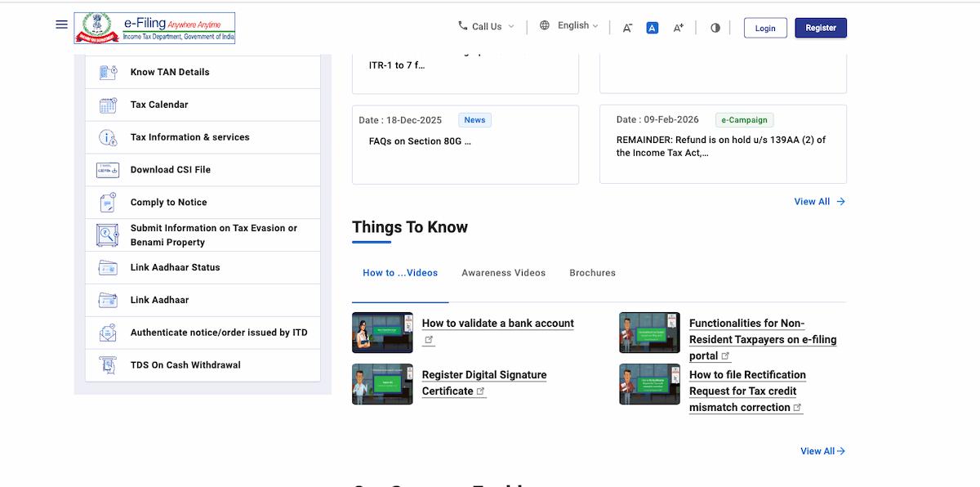The image size is (980, 487).
Task: Click the e-Filing Income Tax Department logo
Action: point(154,28)
